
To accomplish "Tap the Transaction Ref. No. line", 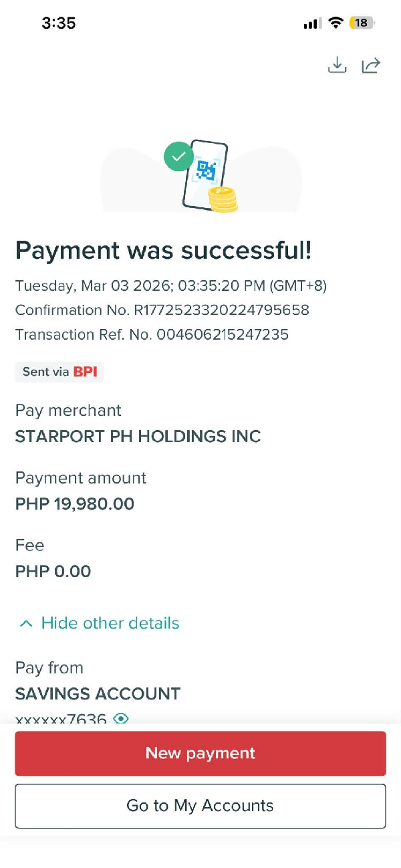I will [152, 334].
